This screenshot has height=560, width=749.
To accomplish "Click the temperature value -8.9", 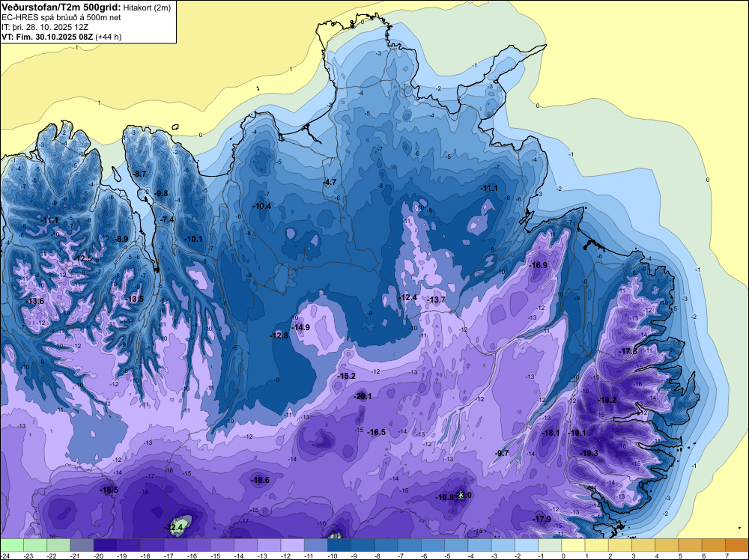I will tap(121, 239).
